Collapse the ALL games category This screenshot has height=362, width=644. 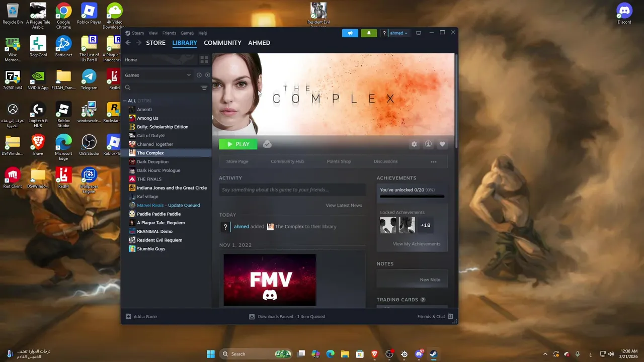point(125,101)
